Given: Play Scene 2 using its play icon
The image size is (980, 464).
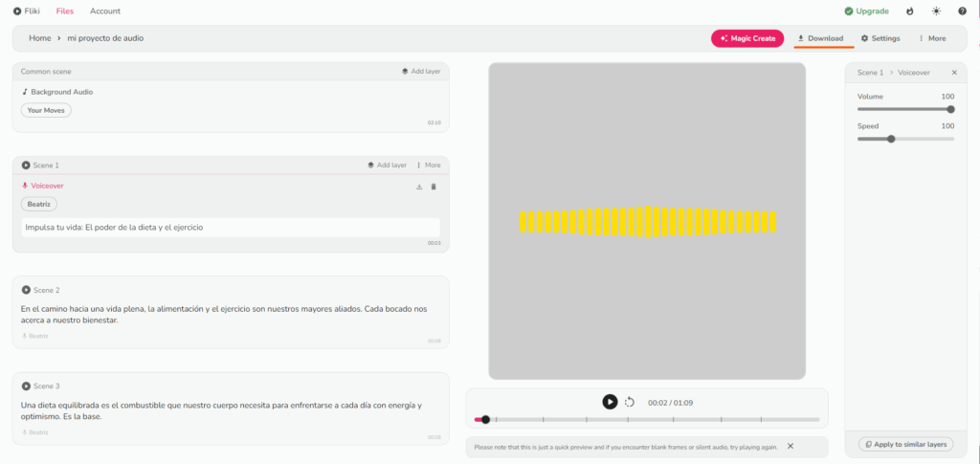Looking at the screenshot, I should 26,290.
